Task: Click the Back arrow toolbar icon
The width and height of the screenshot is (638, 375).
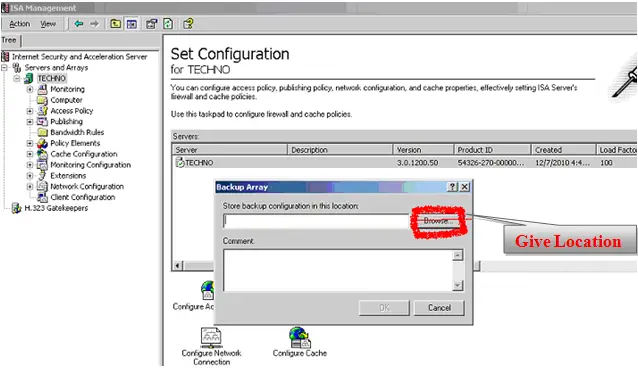Action: pyautogui.click(x=79, y=24)
